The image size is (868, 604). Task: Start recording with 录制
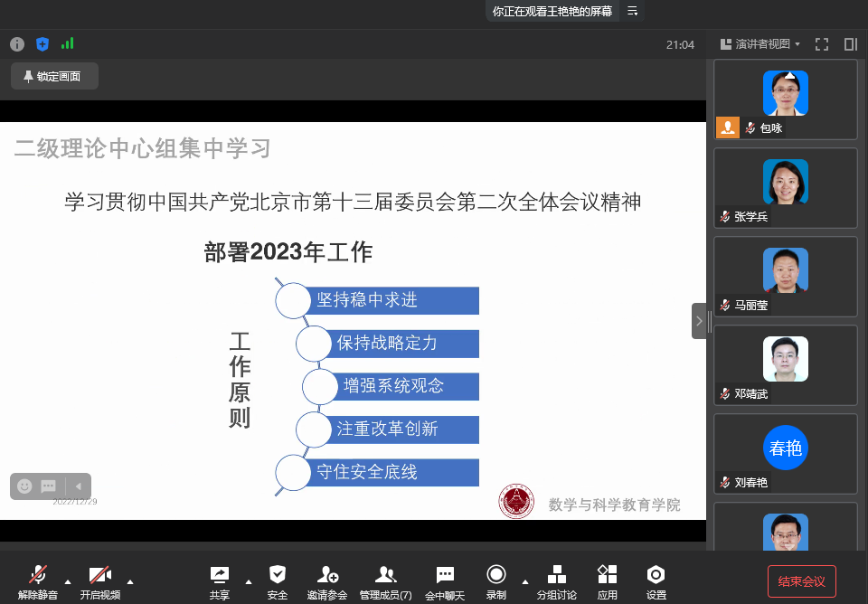point(496,582)
